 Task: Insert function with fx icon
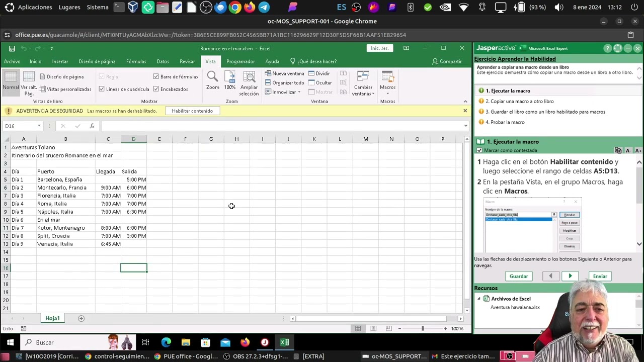click(x=92, y=126)
